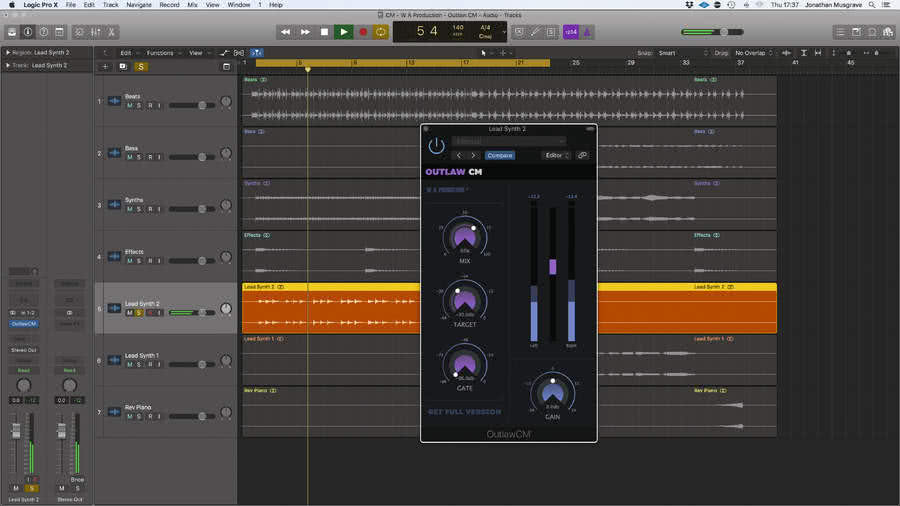This screenshot has height=506, width=900.
Task: Click GET FULL VERSION link
Action: coord(464,412)
